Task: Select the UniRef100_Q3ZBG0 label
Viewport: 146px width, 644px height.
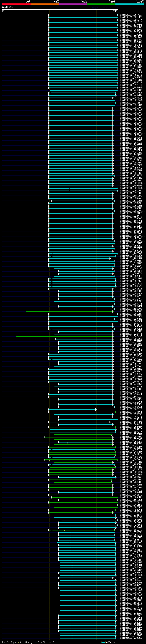Action: (x=131, y=638)
